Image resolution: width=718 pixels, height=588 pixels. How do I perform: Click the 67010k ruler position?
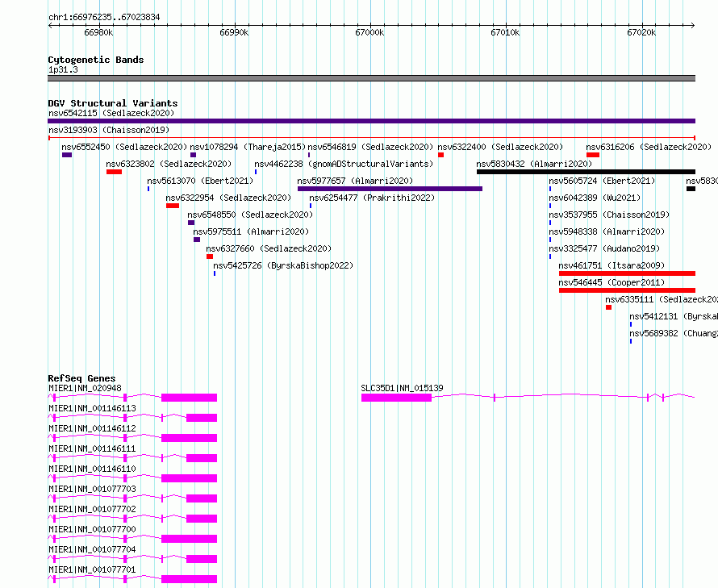click(505, 32)
